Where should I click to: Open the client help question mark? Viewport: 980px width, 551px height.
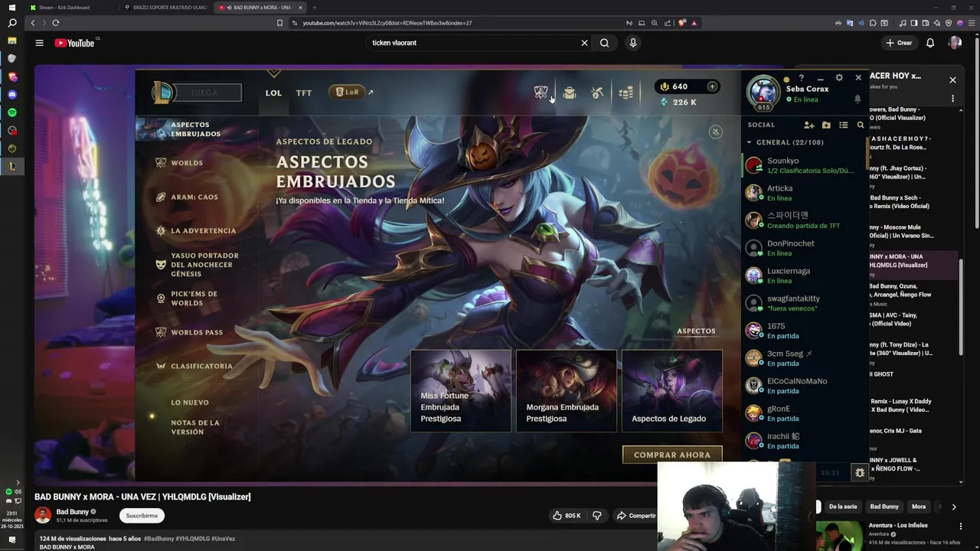coord(802,78)
